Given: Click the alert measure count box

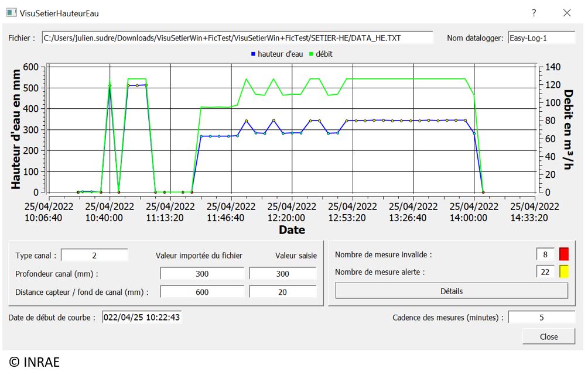Looking at the screenshot, I should pyautogui.click(x=545, y=271).
